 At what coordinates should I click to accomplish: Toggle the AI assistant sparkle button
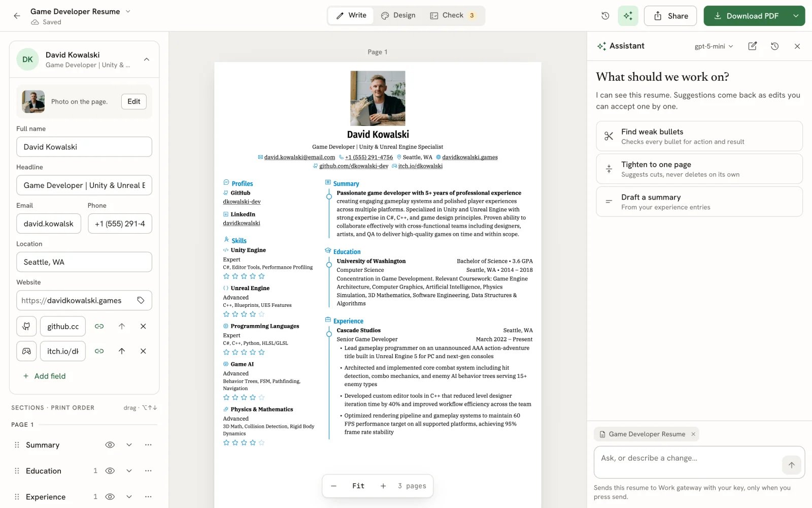[628, 16]
